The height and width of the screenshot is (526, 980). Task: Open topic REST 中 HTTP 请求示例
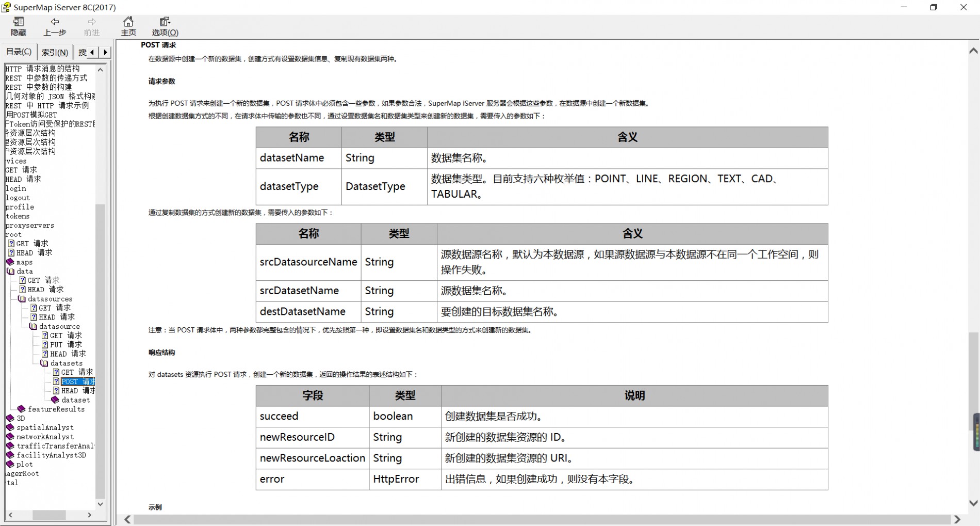[x=47, y=105]
